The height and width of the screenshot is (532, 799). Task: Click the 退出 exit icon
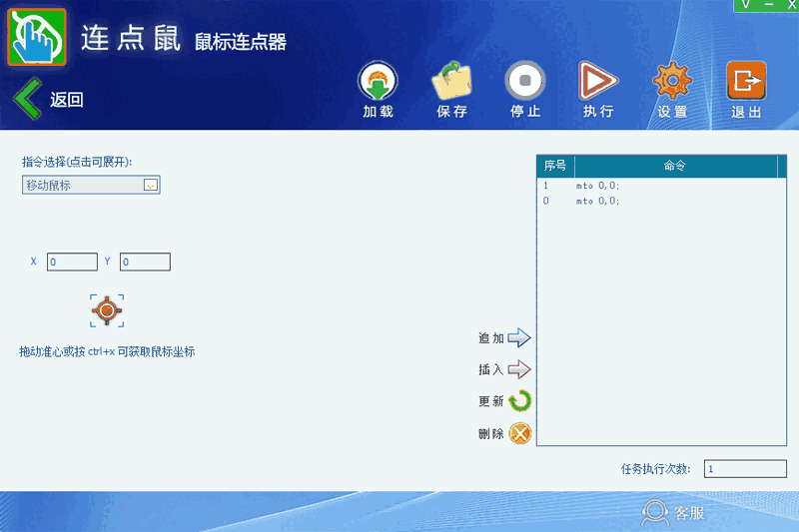coord(746,81)
